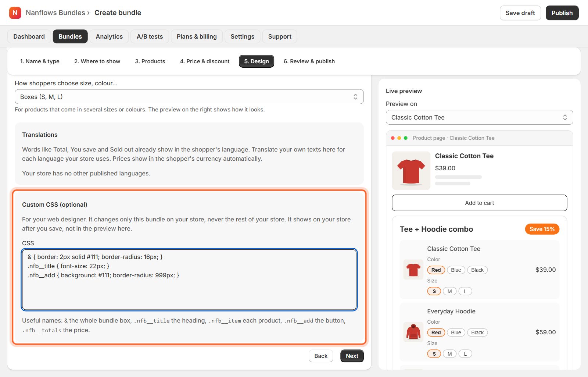Click the Classic Cotton Tee product image
Viewport: 588px width, 377px height.
(x=411, y=171)
